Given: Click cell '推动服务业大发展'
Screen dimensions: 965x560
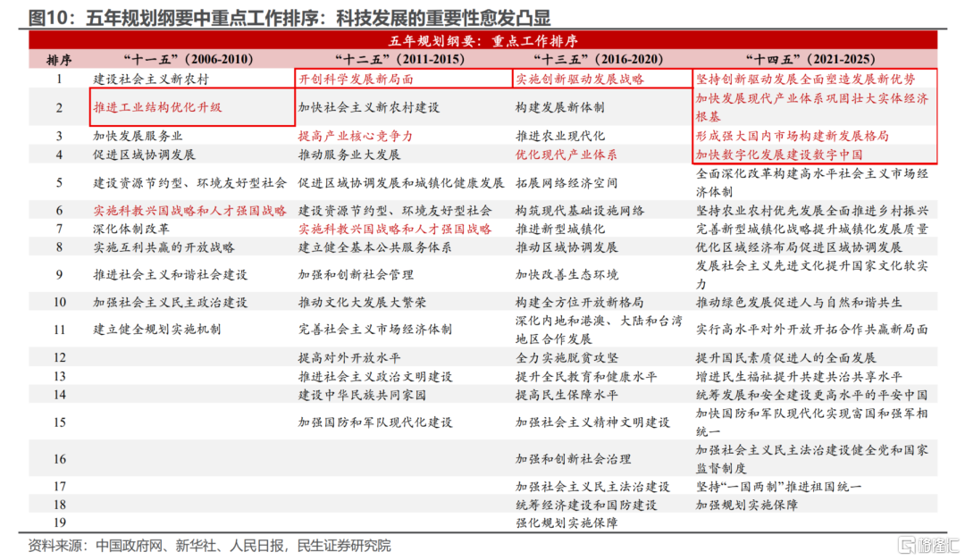Looking at the screenshot, I should tap(349, 155).
